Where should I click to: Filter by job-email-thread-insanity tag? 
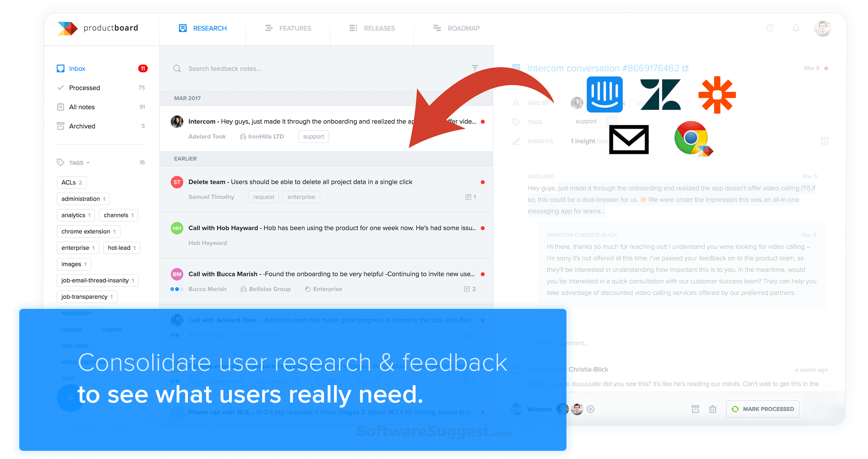pyautogui.click(x=98, y=280)
